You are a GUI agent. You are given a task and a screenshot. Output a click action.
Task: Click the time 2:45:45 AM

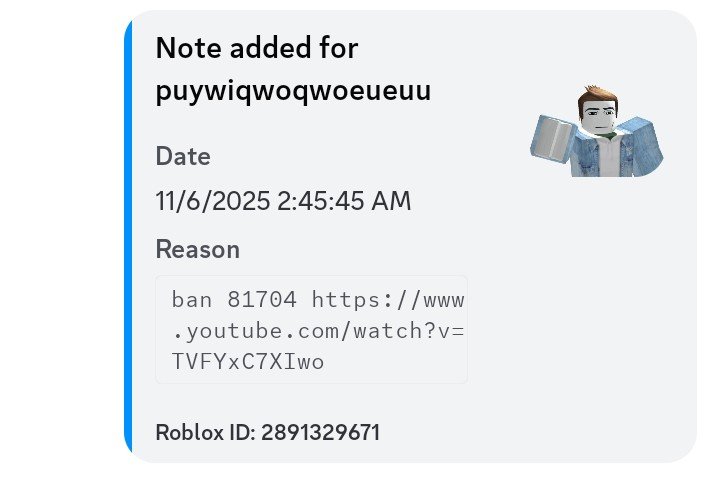(x=344, y=201)
